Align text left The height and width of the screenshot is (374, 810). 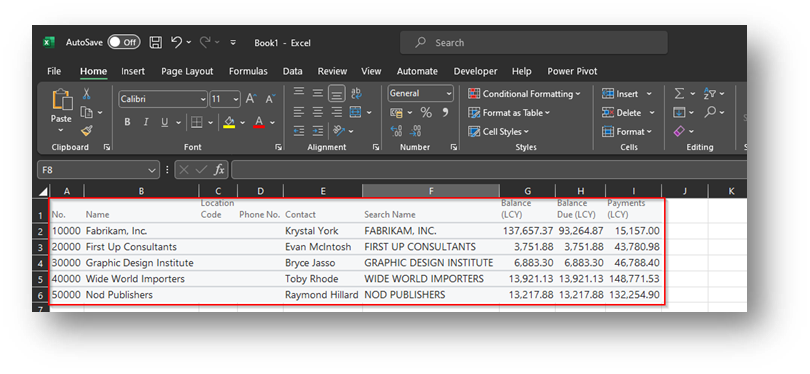point(299,112)
